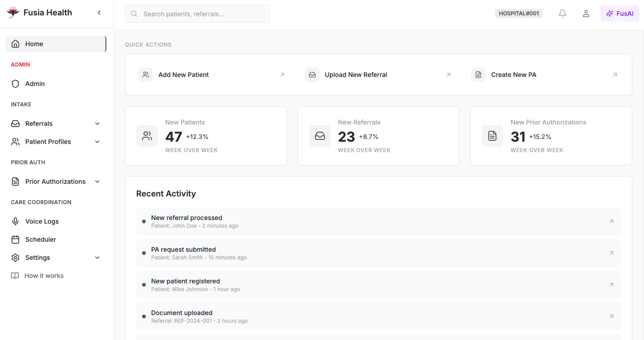This screenshot has width=644, height=340.
Task: Open the Add New Patient icon
Action: [145, 74]
